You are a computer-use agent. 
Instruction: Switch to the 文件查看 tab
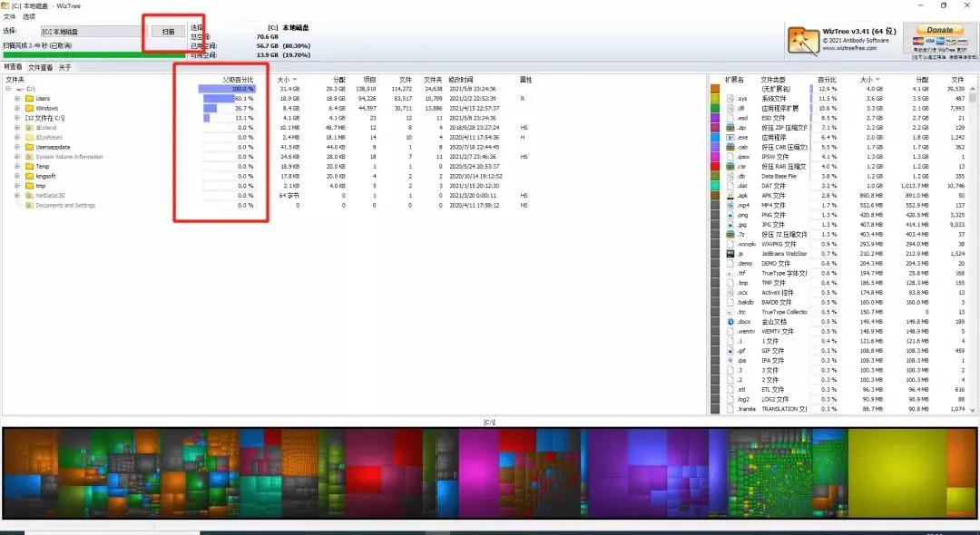40,67
